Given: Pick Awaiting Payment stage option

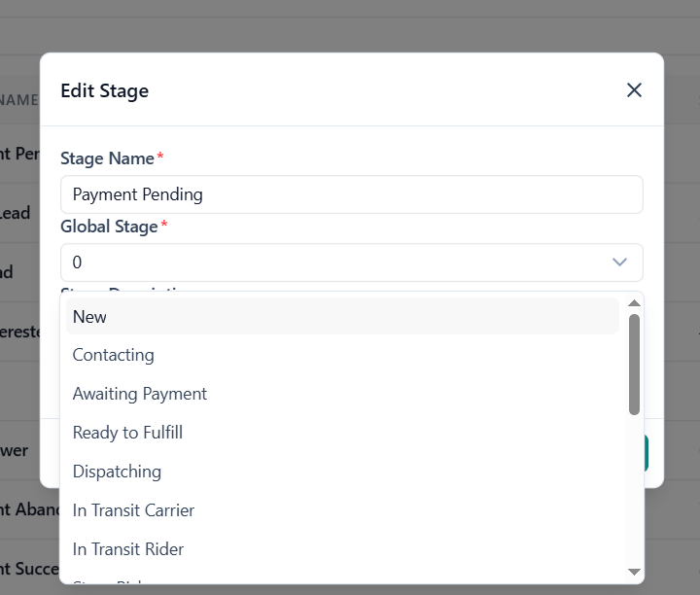Looking at the screenshot, I should [x=342, y=394].
